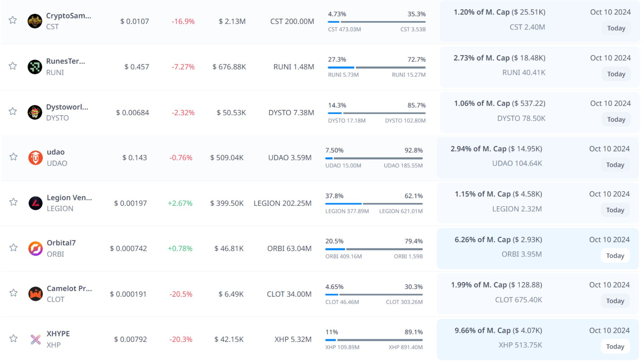
Task: Open the Legion Ventures token name link
Action: 69,198
